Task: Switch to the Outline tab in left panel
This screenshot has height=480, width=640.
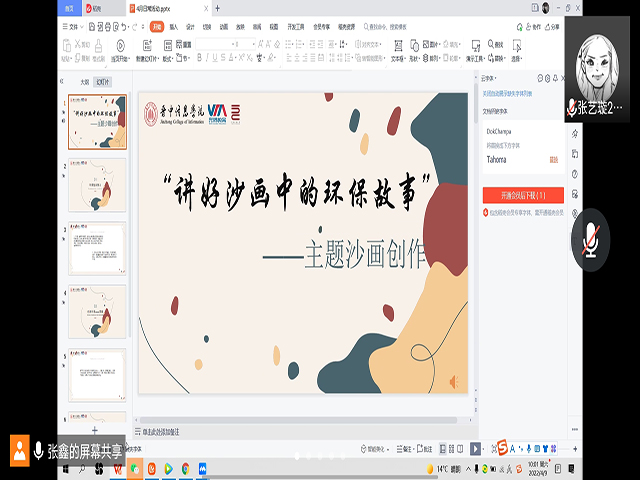Action: coord(84,82)
